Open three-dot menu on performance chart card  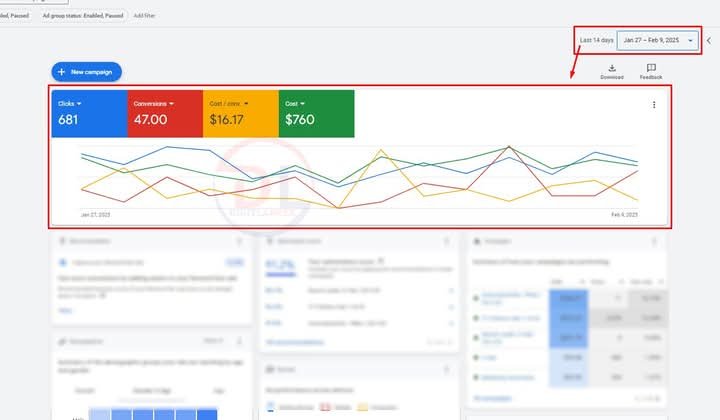[654, 104]
